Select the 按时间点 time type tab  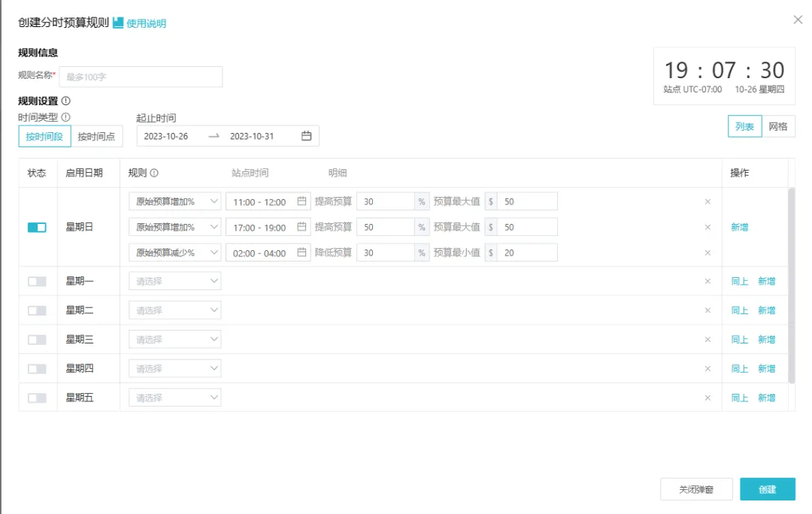click(97, 137)
